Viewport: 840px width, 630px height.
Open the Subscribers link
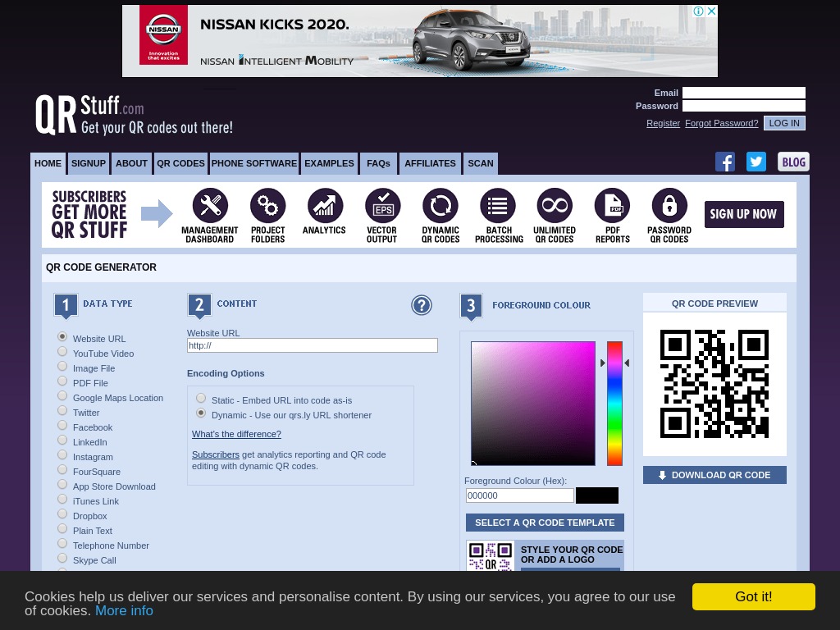(216, 454)
